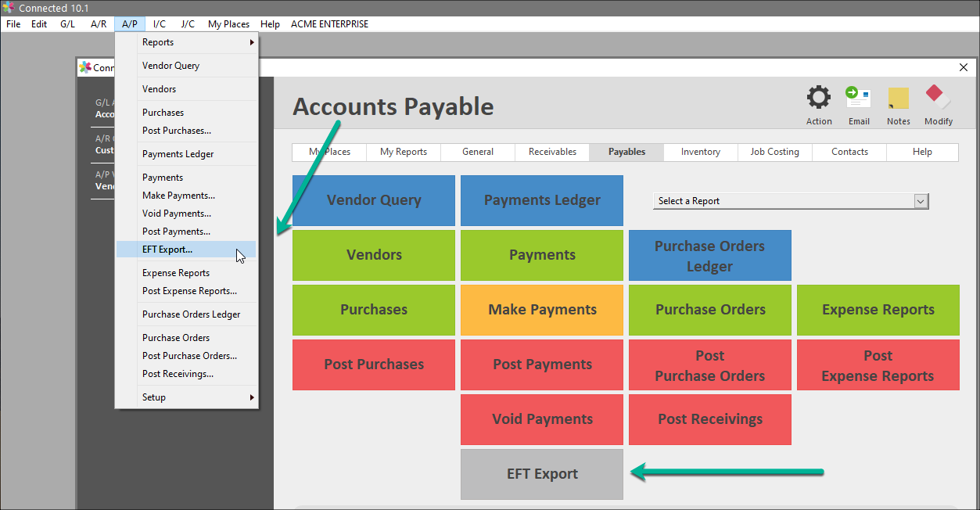The height and width of the screenshot is (510, 980).
Task: Open the Select a Report dropdown
Action: 921,201
